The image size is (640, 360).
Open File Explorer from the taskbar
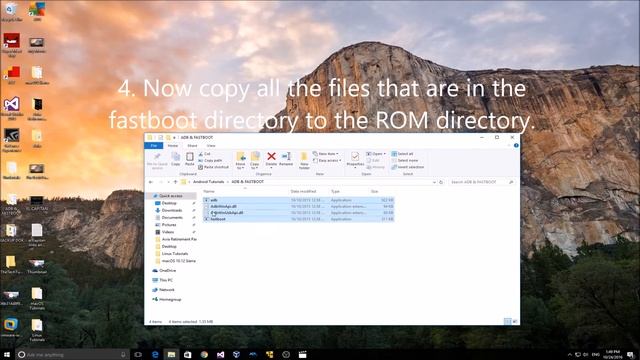pyautogui.click(x=171, y=355)
